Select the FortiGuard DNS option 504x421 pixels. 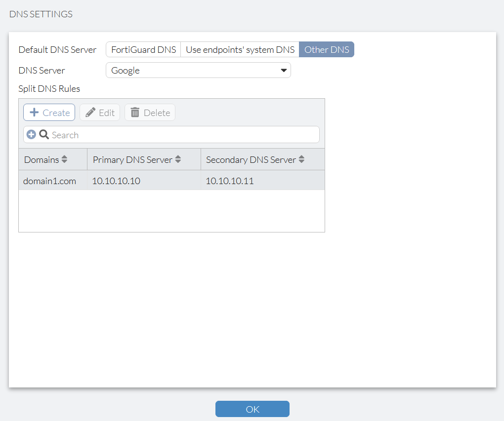143,49
